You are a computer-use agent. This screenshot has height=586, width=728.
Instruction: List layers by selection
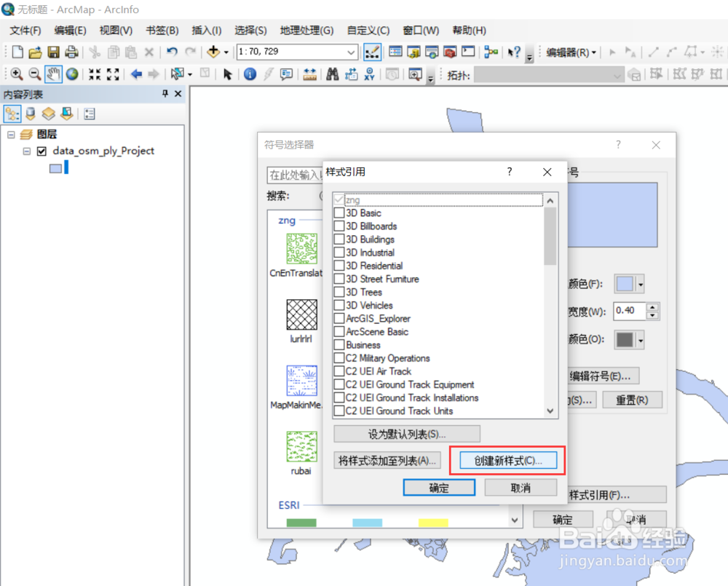[x=67, y=114]
